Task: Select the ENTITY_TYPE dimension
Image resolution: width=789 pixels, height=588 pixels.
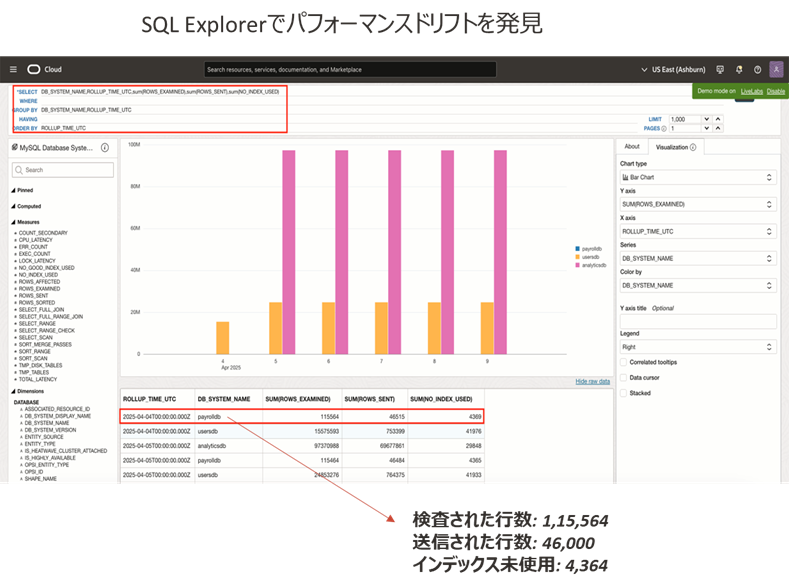Action: click(40, 444)
